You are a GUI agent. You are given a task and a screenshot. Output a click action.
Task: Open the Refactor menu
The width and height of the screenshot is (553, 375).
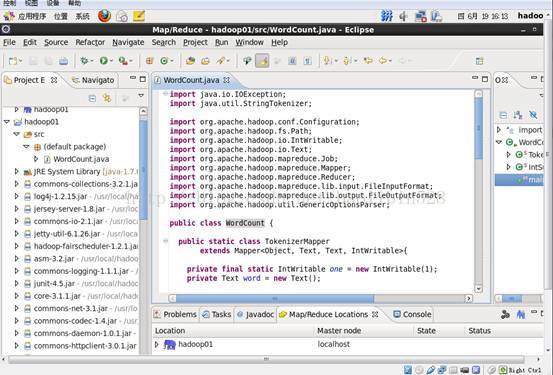click(90, 42)
